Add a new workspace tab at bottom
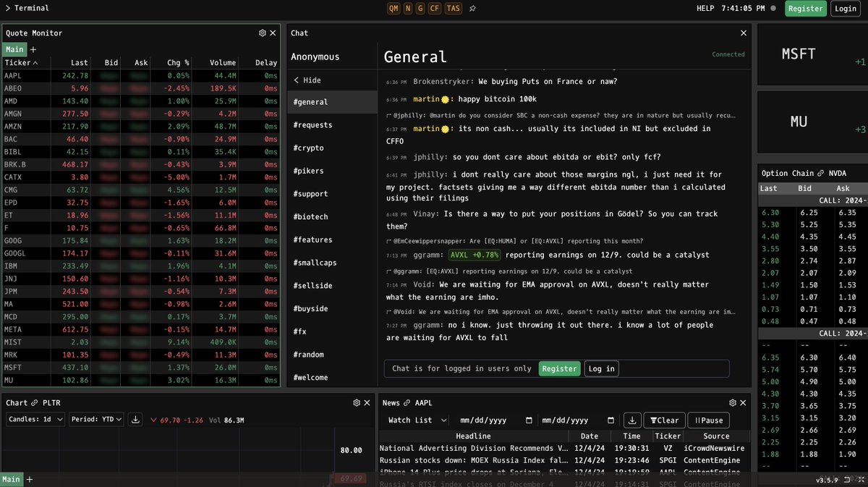The height and width of the screenshot is (487, 868). point(30,479)
